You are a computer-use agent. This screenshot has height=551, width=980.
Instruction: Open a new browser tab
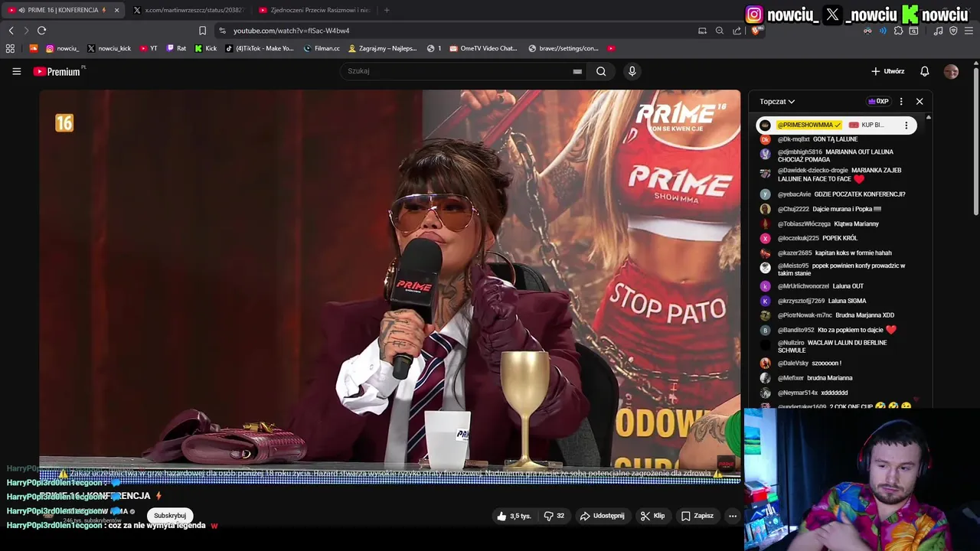point(387,10)
